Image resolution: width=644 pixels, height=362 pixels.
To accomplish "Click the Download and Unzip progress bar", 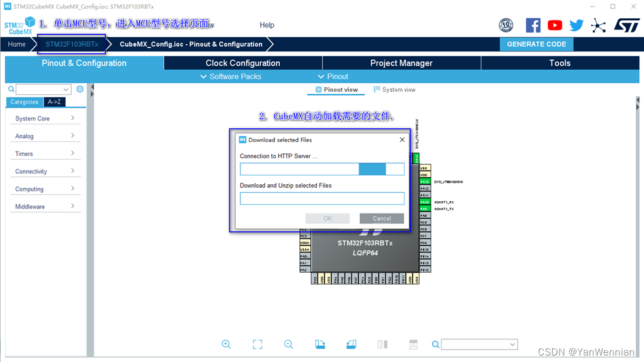I will click(322, 199).
